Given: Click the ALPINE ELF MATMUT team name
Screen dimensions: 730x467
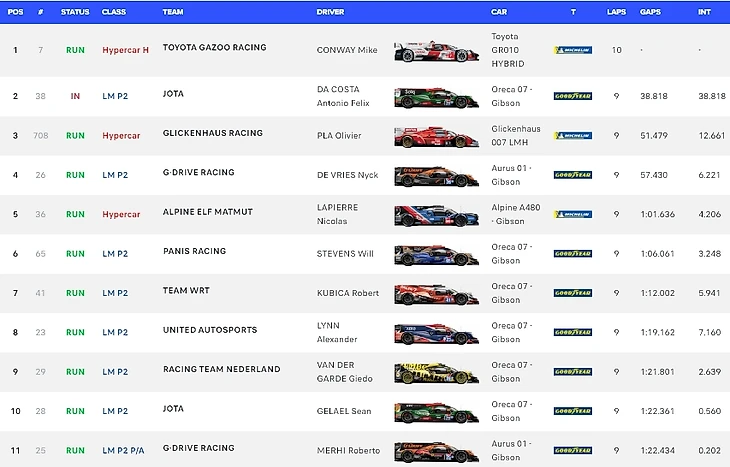Looking at the screenshot, I should pyautogui.click(x=208, y=211).
